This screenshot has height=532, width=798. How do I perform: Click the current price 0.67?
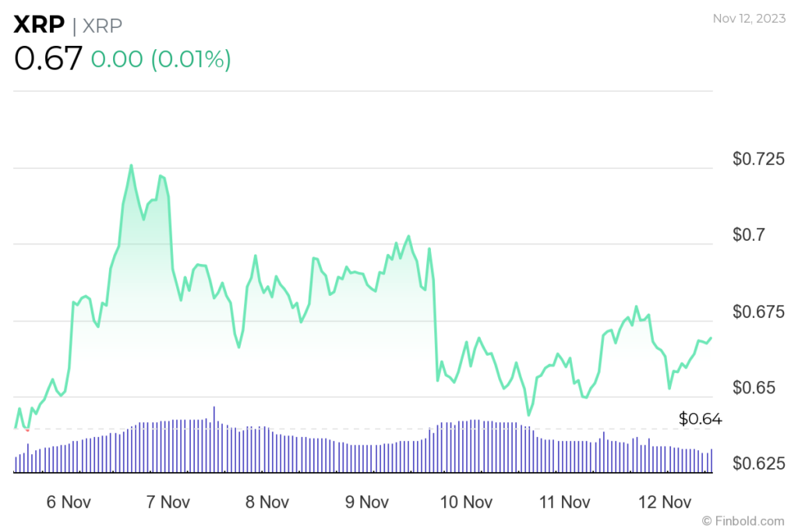(x=48, y=58)
